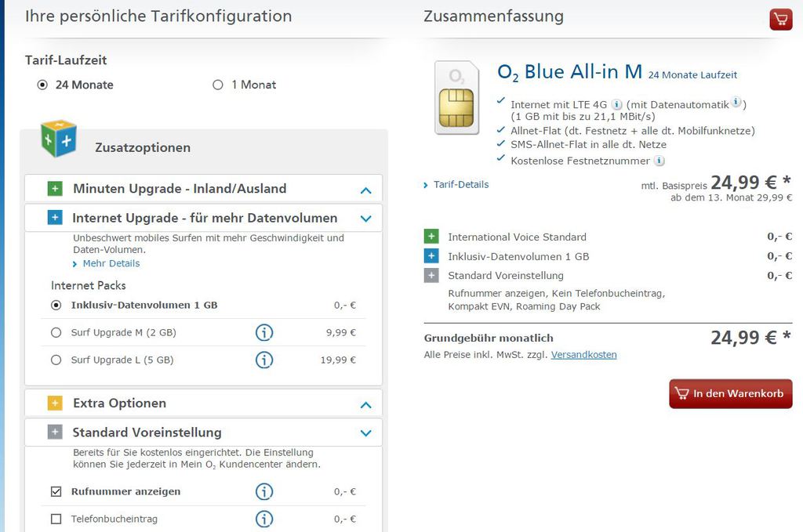Collapse Internet Upgrade section chevron
Screen dimensions: 803x532
pyautogui.click(x=365, y=219)
